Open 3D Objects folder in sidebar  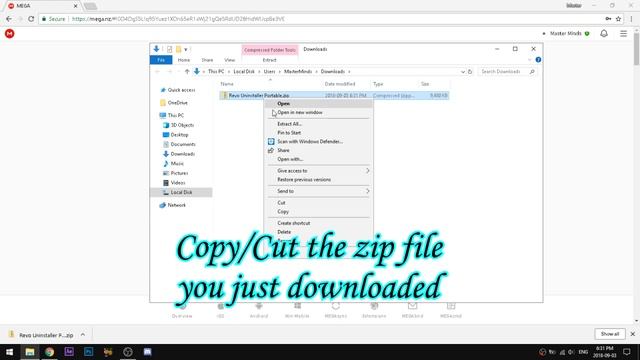[182, 125]
